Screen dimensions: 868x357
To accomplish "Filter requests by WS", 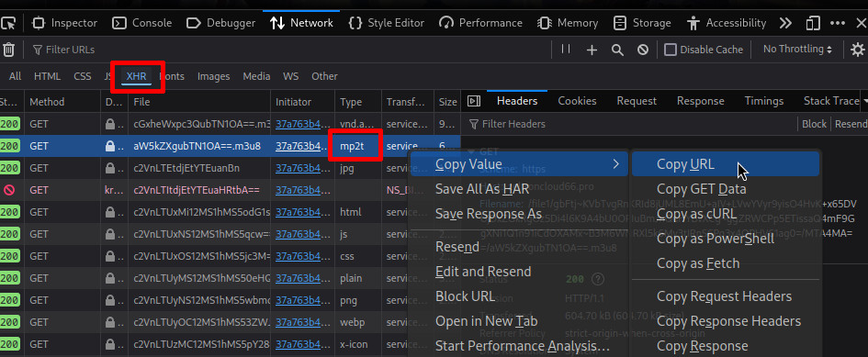I will tap(290, 76).
